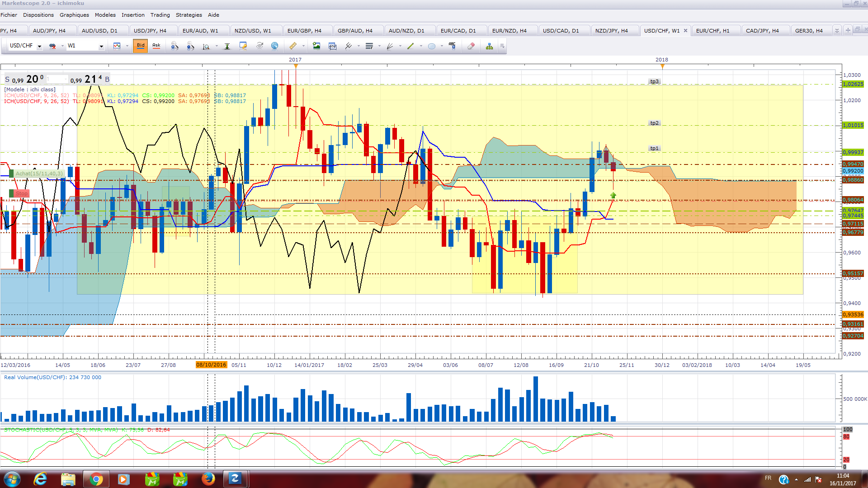
Task: Click the zoom out magnifier icon
Action: [x=190, y=46]
